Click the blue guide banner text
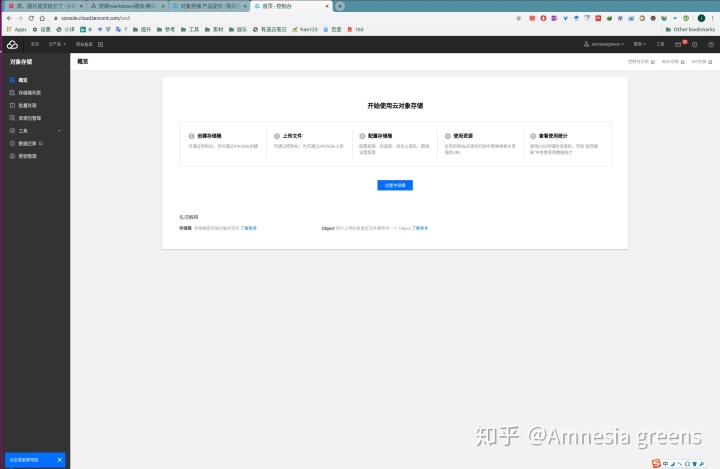 24,460
